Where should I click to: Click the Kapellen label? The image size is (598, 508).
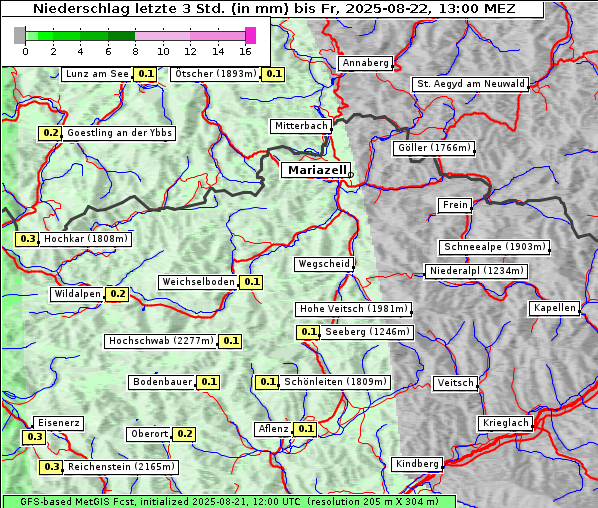(x=555, y=308)
